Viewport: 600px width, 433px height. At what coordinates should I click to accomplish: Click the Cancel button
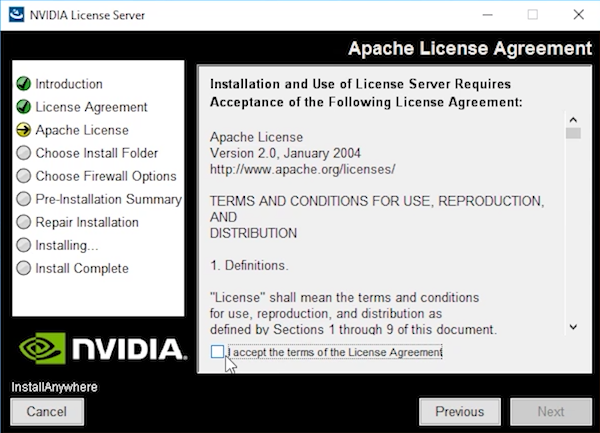pyautogui.click(x=47, y=412)
